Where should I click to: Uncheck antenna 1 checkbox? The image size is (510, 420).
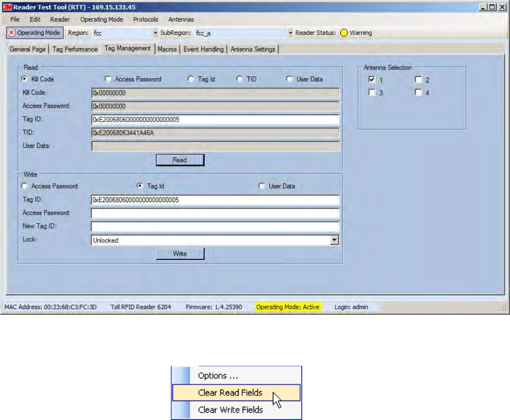[372, 80]
